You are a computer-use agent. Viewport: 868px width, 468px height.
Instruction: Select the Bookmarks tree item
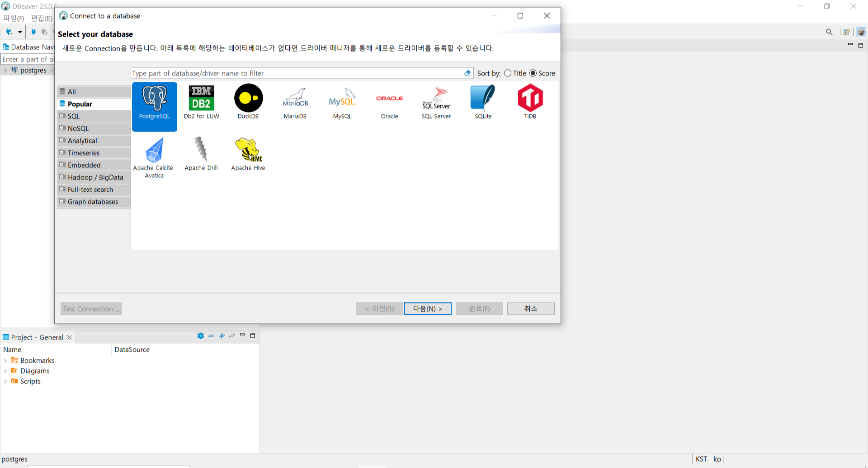(37, 360)
